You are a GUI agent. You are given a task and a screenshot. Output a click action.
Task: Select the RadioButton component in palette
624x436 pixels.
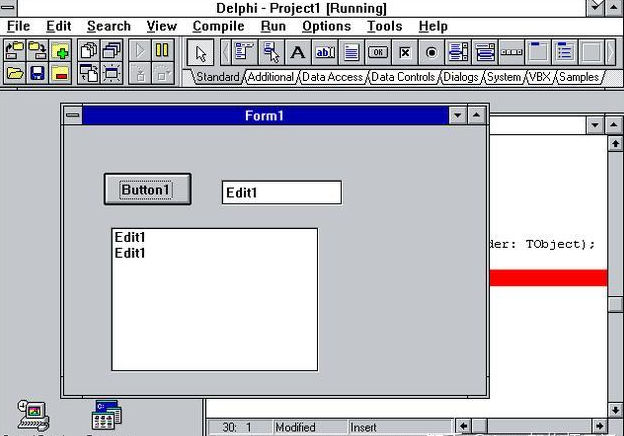click(x=431, y=52)
